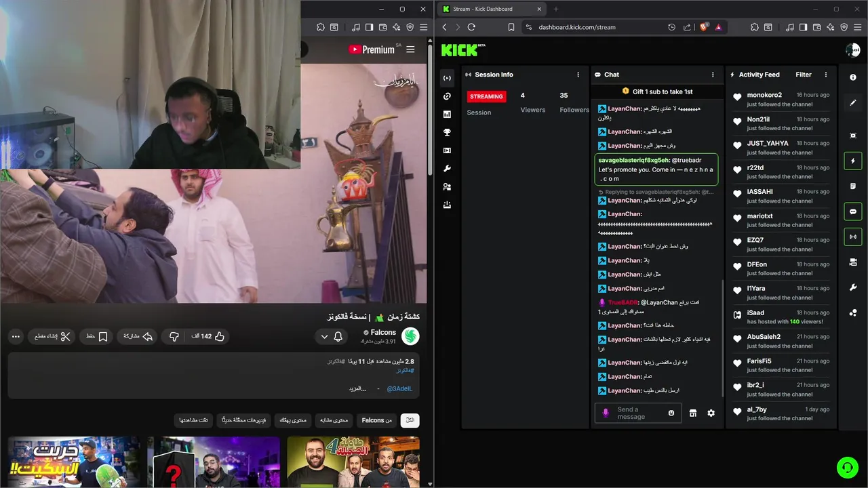
Task: Click the download icon in Kick left sidebar
Action: click(447, 205)
